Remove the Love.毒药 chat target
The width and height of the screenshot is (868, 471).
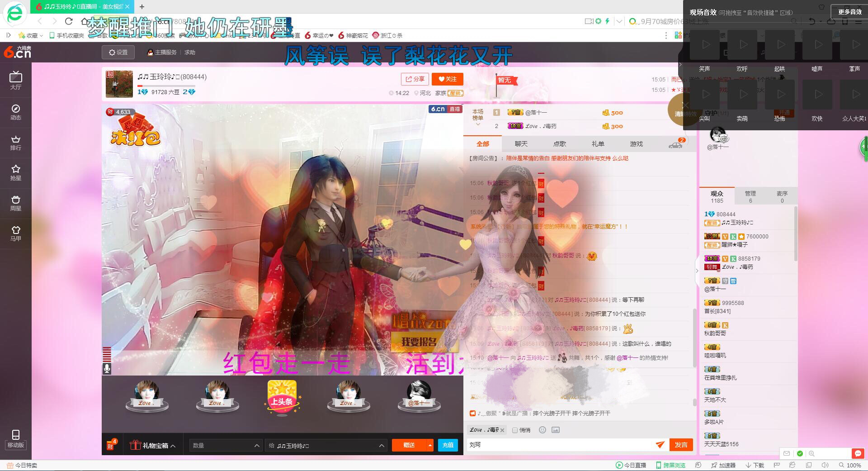[502, 430]
